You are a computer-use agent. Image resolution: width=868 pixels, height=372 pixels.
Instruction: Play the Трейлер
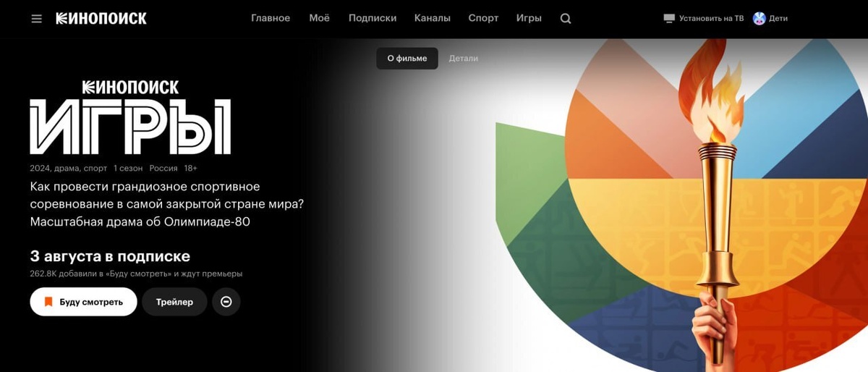(x=174, y=302)
